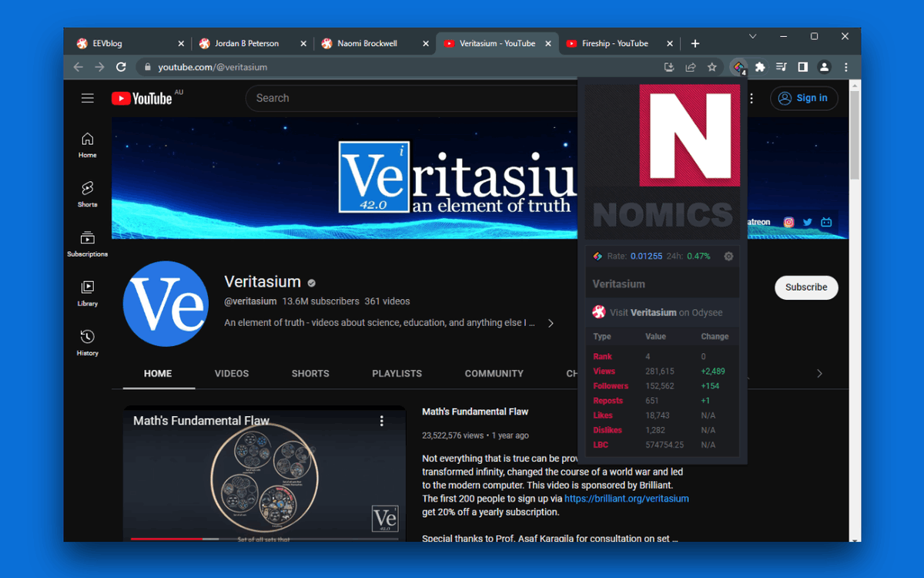Click the Sign in button

click(x=804, y=98)
